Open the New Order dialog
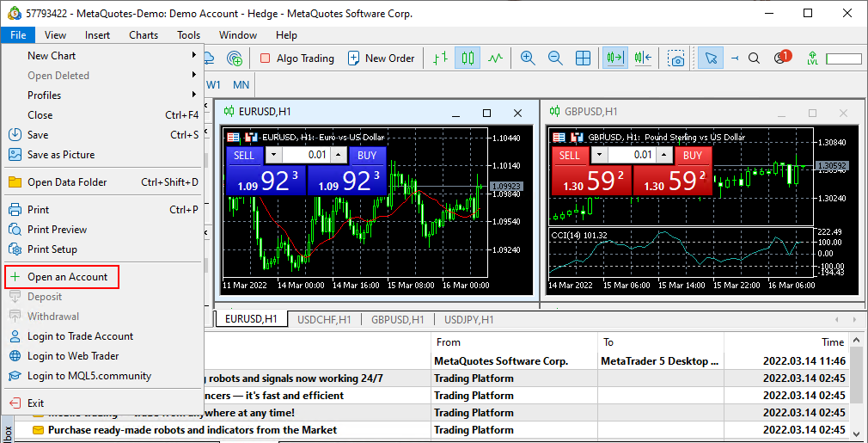This screenshot has width=868, height=443. coord(381,58)
